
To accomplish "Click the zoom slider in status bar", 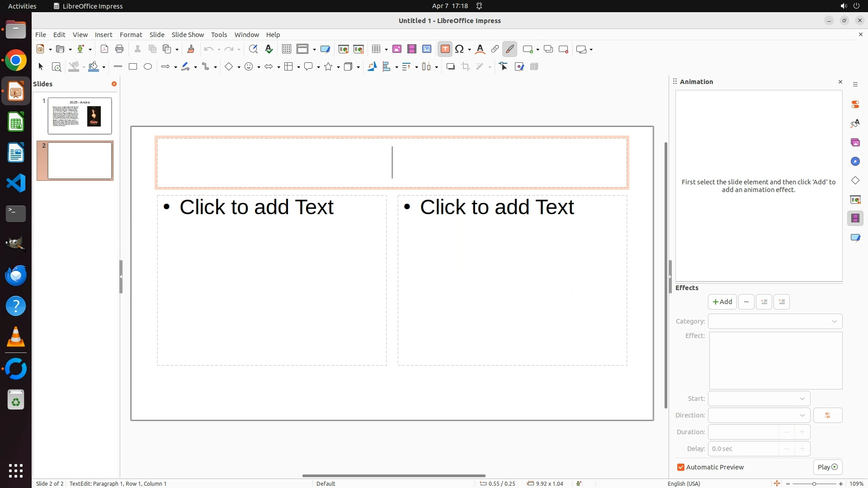I will (x=814, y=483).
